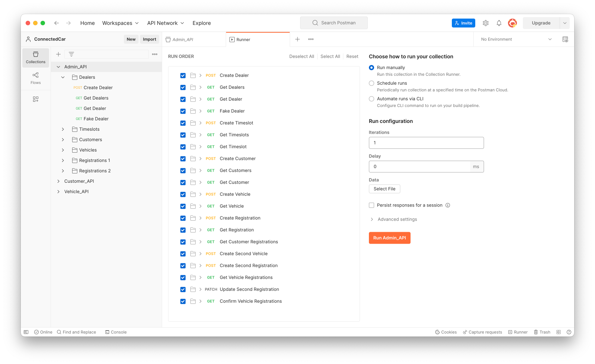Click the Delay input field
The image size is (595, 364).
(426, 167)
